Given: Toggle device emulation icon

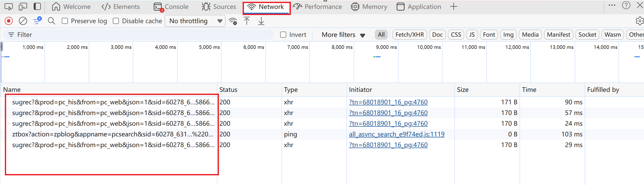Looking at the screenshot, I should [x=23, y=7].
